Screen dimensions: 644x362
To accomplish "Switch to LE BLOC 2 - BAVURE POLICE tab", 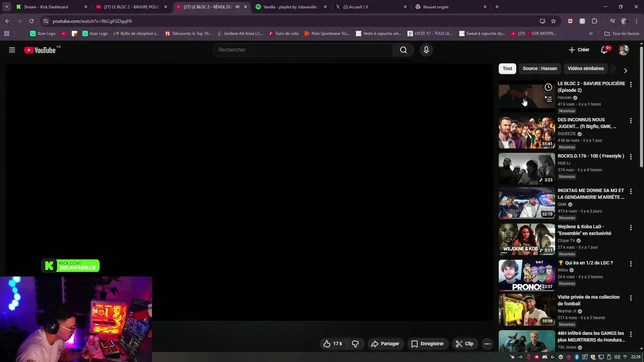I will tap(132, 7).
